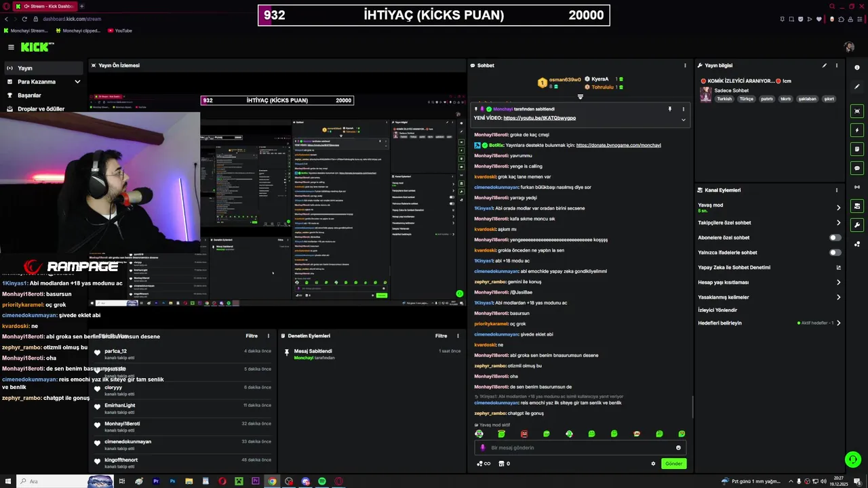Click follower entry EmirhanLight
This screenshot has width=868, height=488.
pos(183,408)
